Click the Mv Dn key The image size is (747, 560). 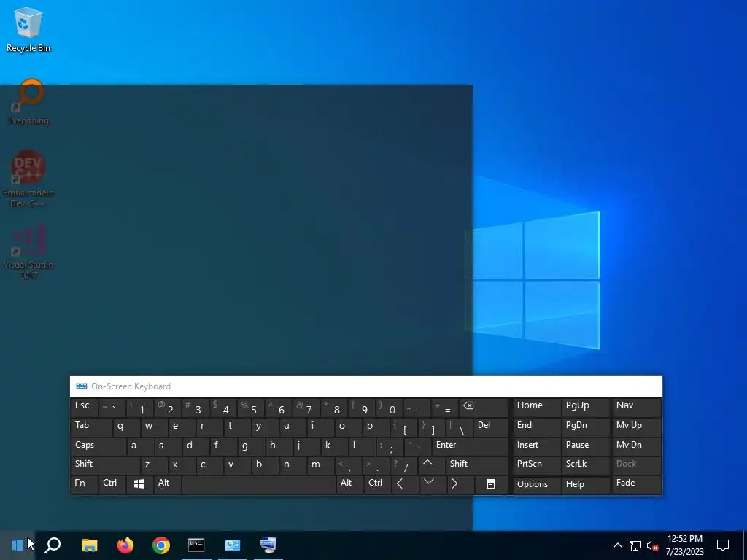636,446
